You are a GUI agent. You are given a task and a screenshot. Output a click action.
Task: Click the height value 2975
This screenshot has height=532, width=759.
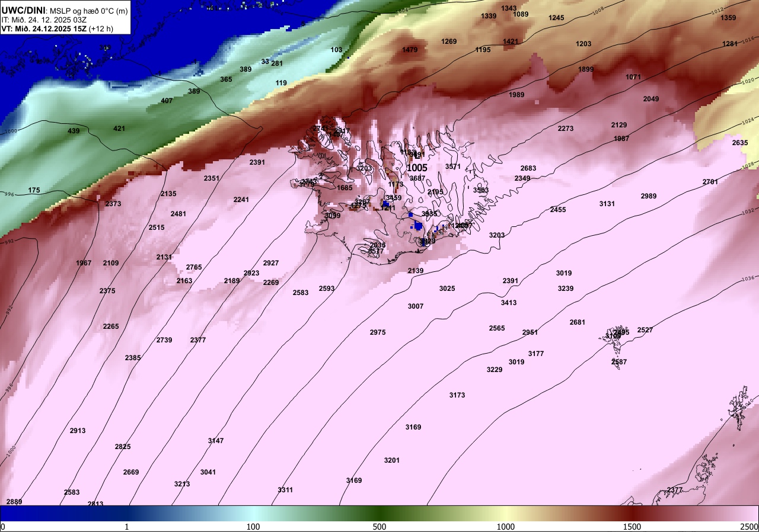click(378, 332)
